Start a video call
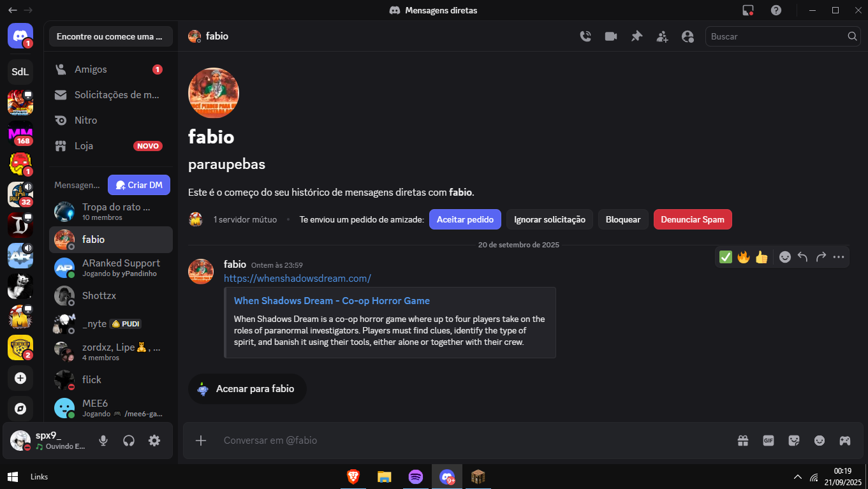 611,36
